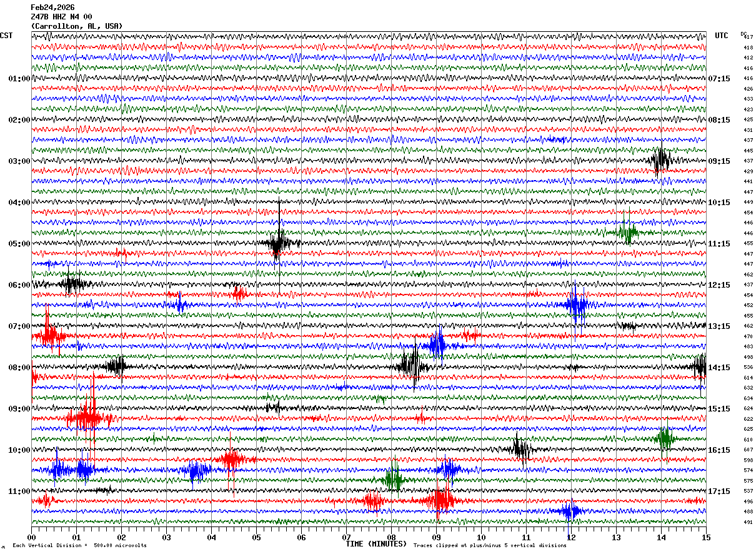
Task: Click minute tick label 08 on x-axis
Action: tap(391, 537)
